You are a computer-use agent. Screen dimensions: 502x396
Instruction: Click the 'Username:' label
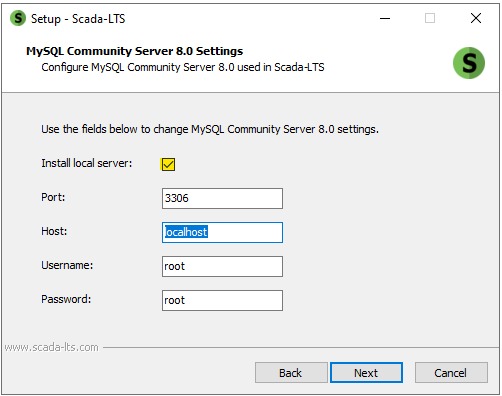(67, 265)
